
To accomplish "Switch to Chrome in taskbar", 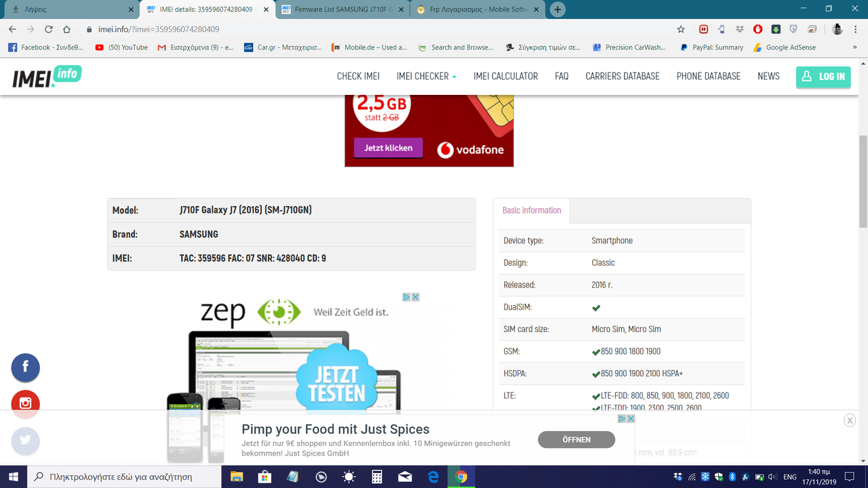I will (461, 476).
